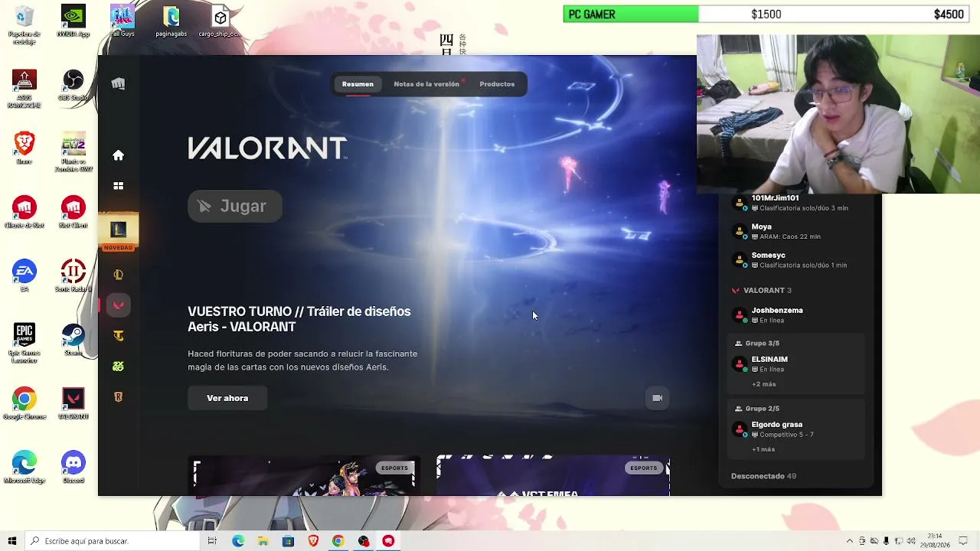Open Legends of Runeterra sidebar icon
980x551 pixels.
[118, 397]
